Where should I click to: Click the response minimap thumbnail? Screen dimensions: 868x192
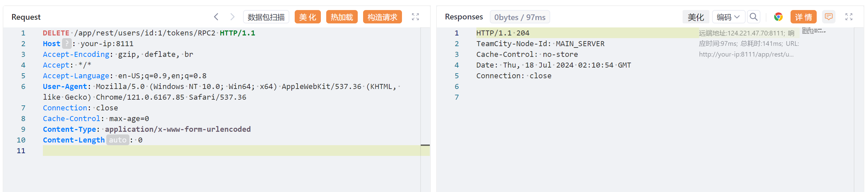tap(813, 31)
